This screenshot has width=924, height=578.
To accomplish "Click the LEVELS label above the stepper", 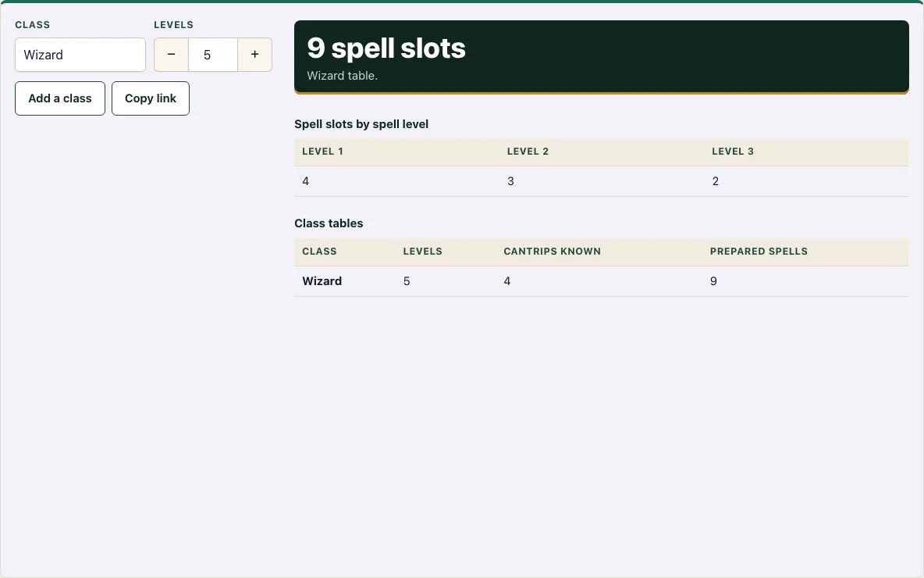I will click(174, 25).
